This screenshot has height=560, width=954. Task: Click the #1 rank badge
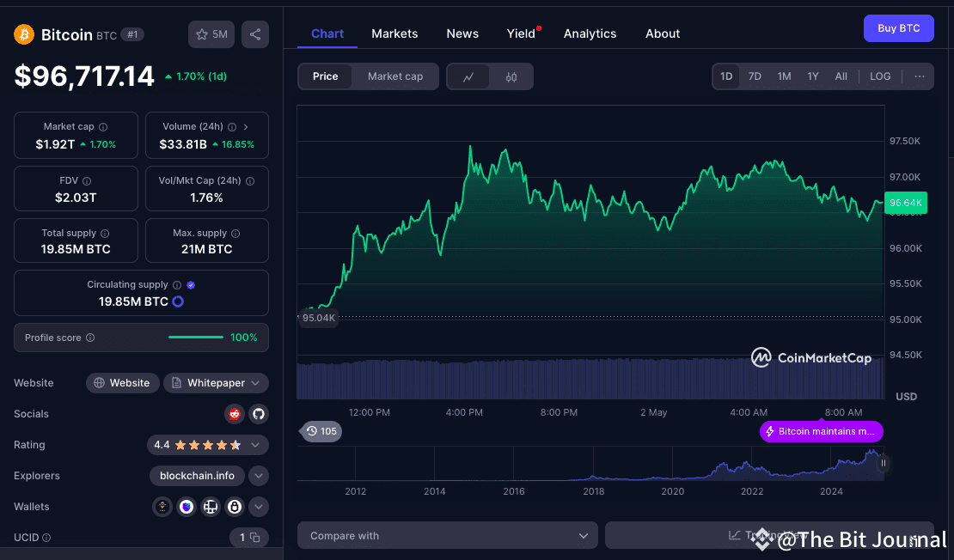coord(132,34)
